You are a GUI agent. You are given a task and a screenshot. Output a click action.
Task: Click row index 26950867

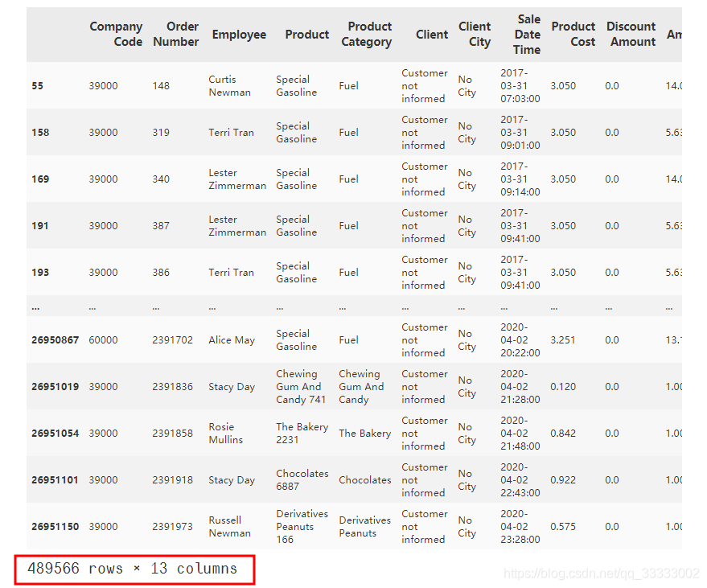point(55,340)
